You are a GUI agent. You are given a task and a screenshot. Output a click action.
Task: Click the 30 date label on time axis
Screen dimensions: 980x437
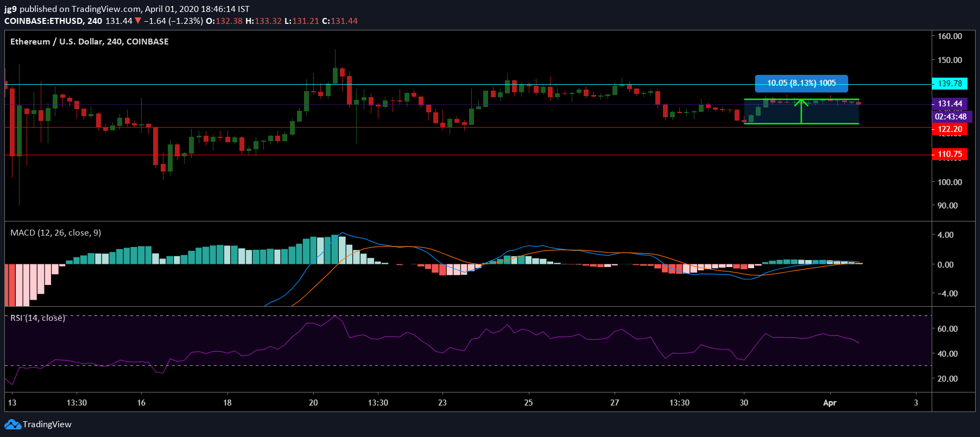point(744,403)
